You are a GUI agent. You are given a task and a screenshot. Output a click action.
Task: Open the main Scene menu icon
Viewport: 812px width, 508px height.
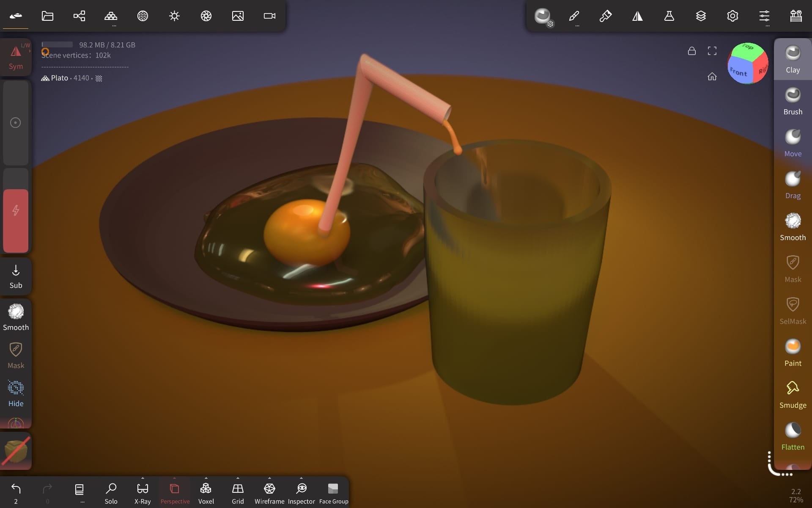click(16, 16)
